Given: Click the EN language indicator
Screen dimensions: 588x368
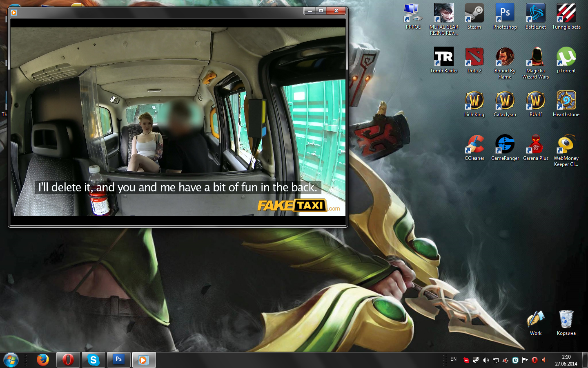Looking at the screenshot, I should 453,359.
